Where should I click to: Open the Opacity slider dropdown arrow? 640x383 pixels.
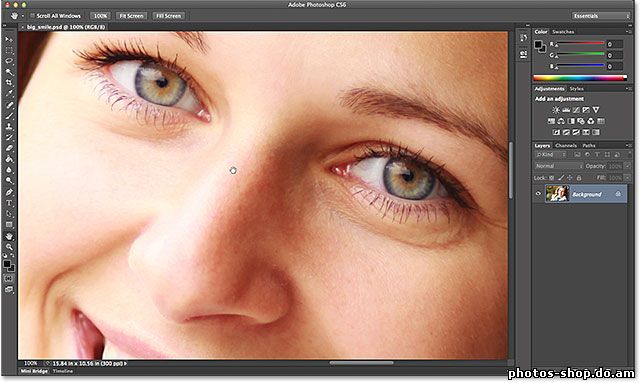(628, 166)
